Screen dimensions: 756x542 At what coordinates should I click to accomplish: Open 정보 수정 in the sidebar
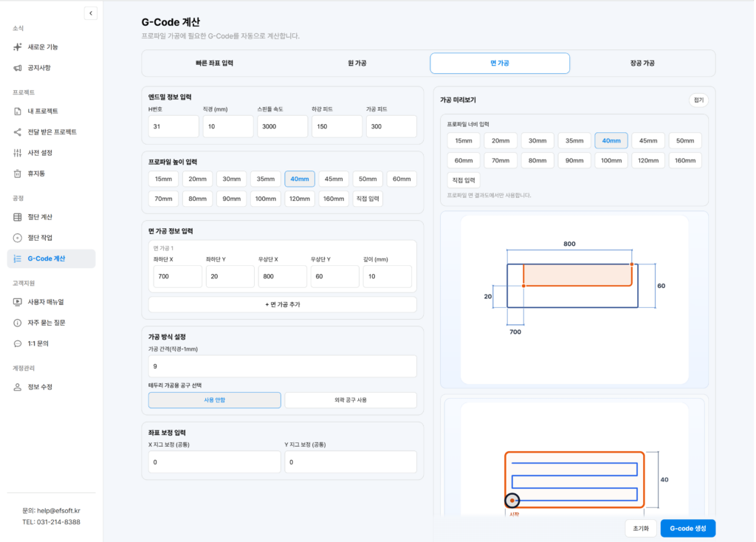coord(51,387)
